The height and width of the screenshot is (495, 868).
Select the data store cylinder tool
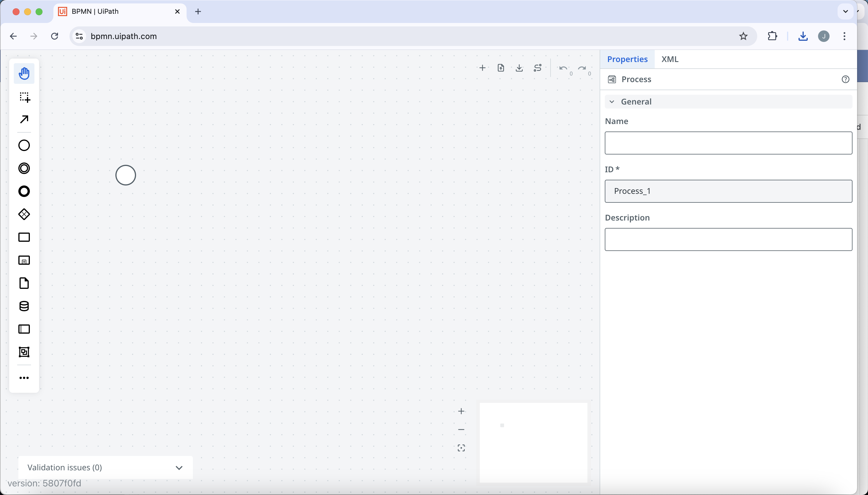[x=24, y=306]
